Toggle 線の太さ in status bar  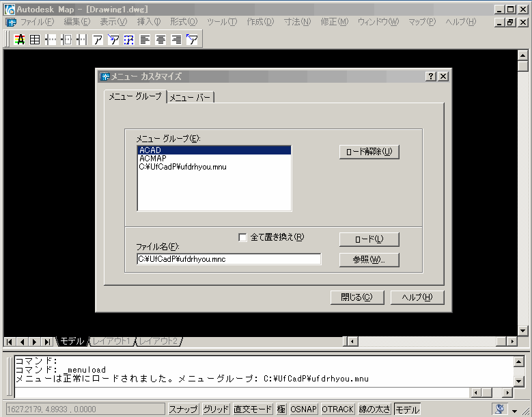point(374,409)
